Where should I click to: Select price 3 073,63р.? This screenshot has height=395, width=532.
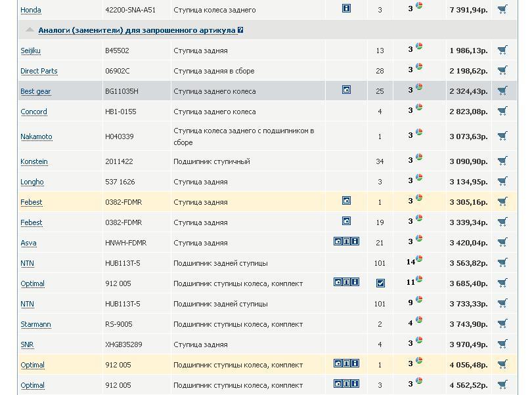pos(468,136)
